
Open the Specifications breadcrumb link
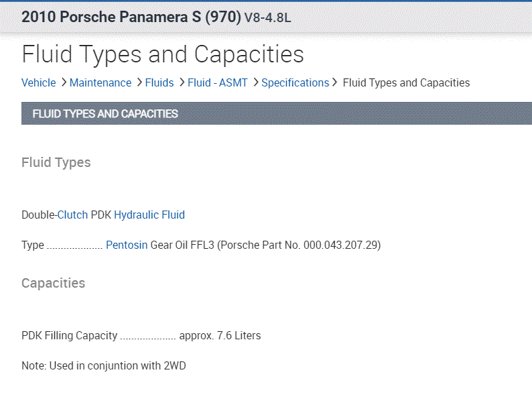[x=295, y=83]
